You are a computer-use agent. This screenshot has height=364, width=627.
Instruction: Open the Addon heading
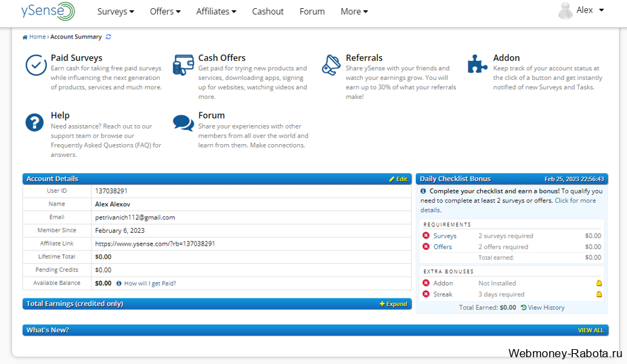coord(506,58)
